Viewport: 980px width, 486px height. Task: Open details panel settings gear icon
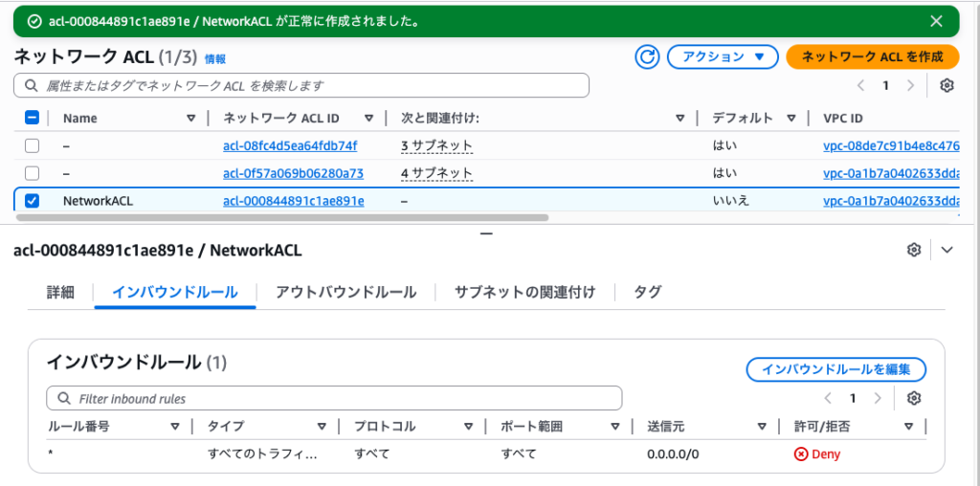[x=914, y=250]
